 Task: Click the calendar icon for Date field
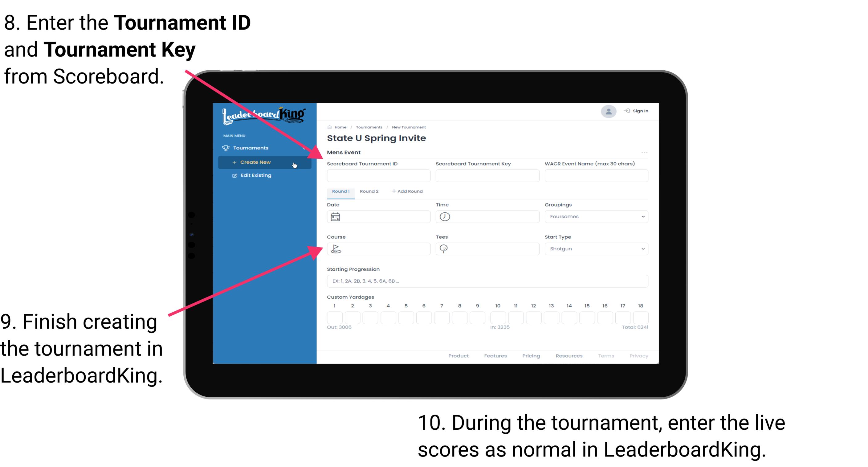pos(336,216)
